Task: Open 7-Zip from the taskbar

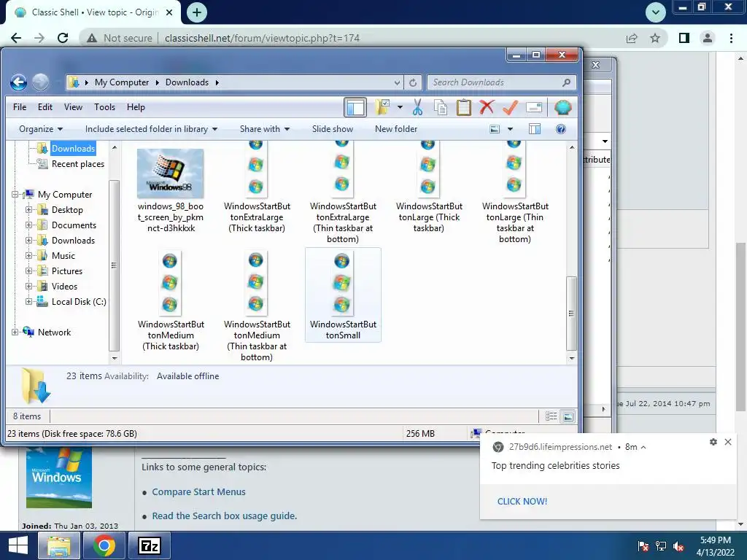Action: (149, 545)
